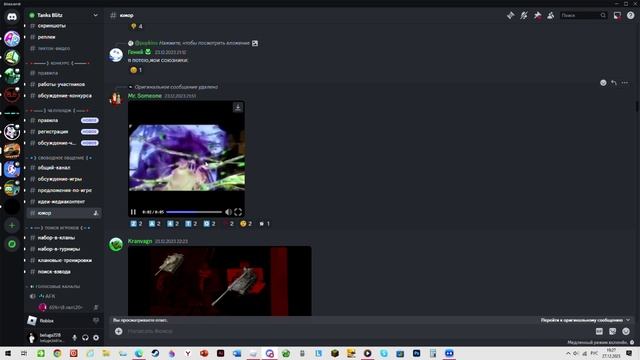640x360 pixels.
Task: Open beluga user profile panel
Action: click(x=46, y=338)
